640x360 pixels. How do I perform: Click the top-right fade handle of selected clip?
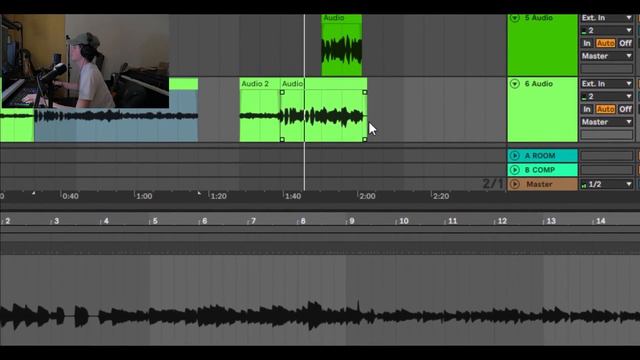364,93
